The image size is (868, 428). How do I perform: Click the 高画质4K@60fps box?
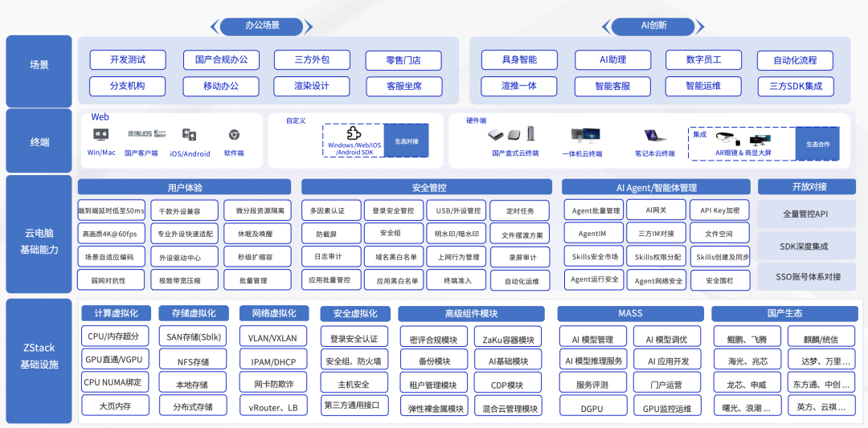point(111,234)
